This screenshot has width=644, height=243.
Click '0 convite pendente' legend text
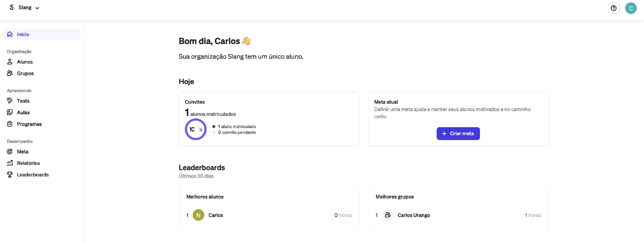[237, 132]
